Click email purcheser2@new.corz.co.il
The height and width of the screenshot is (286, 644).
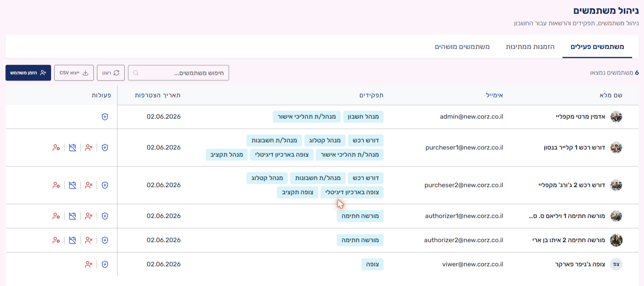(464, 185)
